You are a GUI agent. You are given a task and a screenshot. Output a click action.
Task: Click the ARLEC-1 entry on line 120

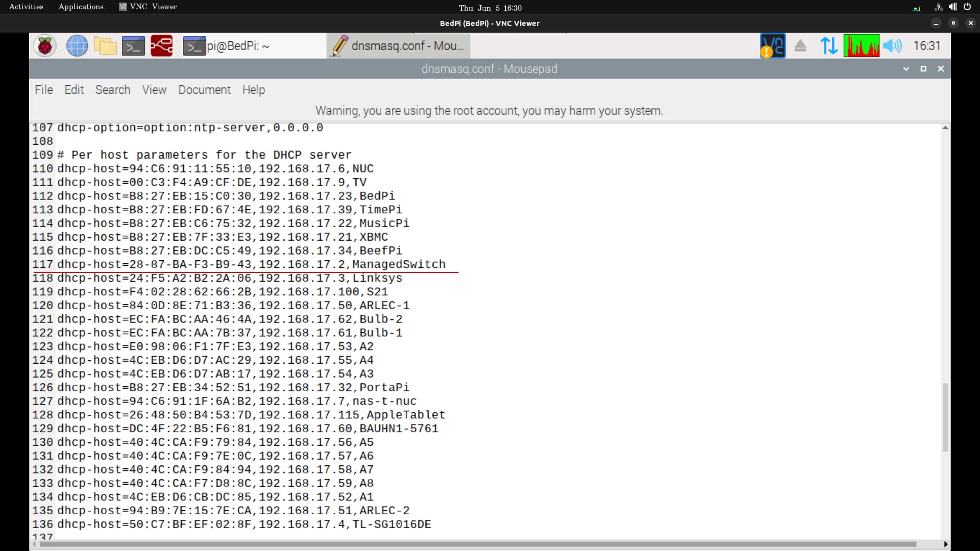click(x=233, y=306)
